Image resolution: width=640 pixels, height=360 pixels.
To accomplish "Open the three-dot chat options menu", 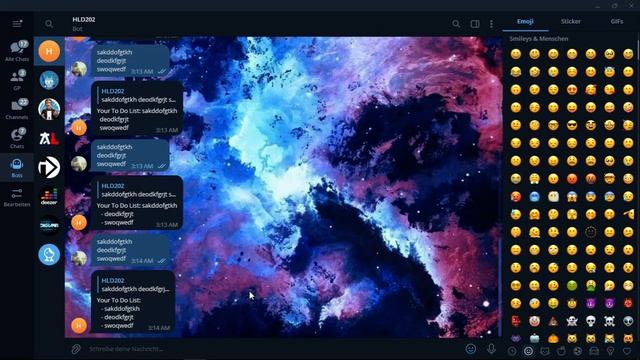I will click(x=491, y=24).
